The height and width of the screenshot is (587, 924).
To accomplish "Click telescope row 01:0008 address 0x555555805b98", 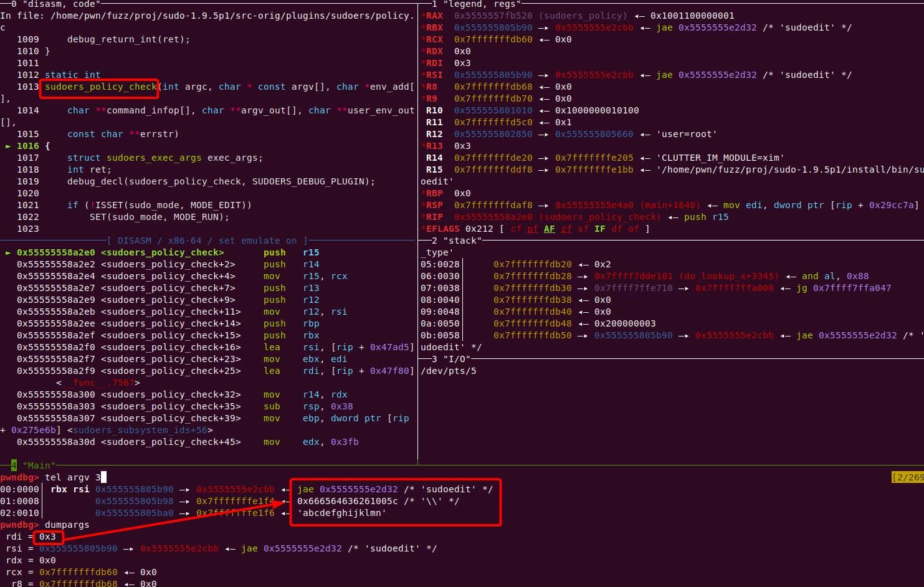I will (134, 501).
